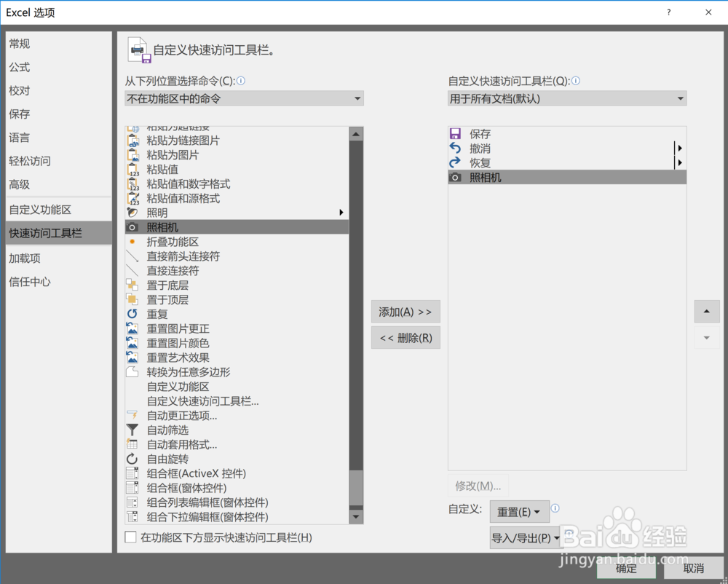728x584 pixels.
Task: Expand the 恢复 split arrow
Action: tap(680, 162)
